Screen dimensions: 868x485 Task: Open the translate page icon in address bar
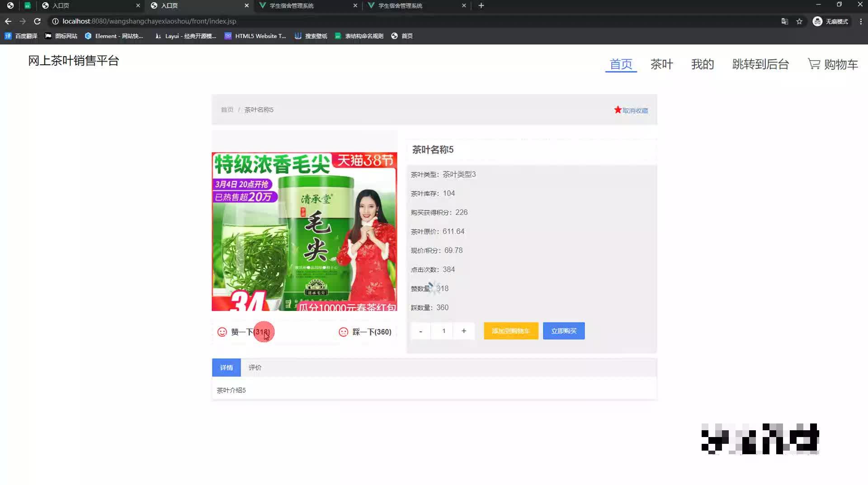point(784,21)
